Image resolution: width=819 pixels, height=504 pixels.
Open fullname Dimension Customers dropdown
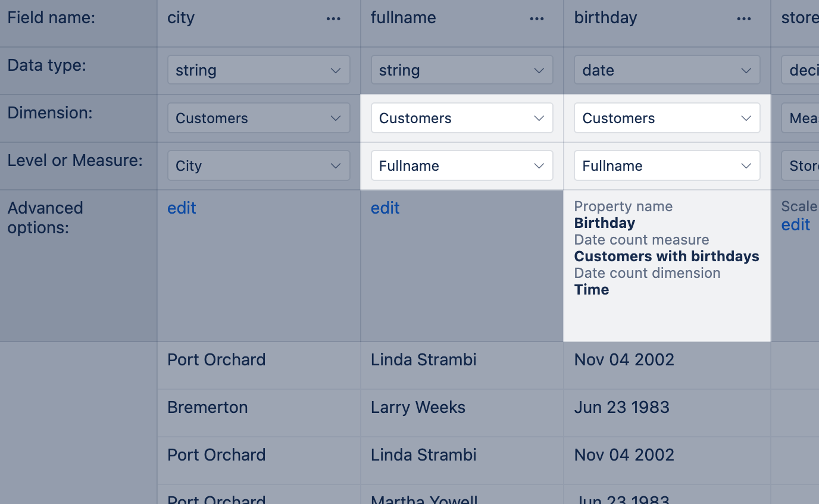462,118
